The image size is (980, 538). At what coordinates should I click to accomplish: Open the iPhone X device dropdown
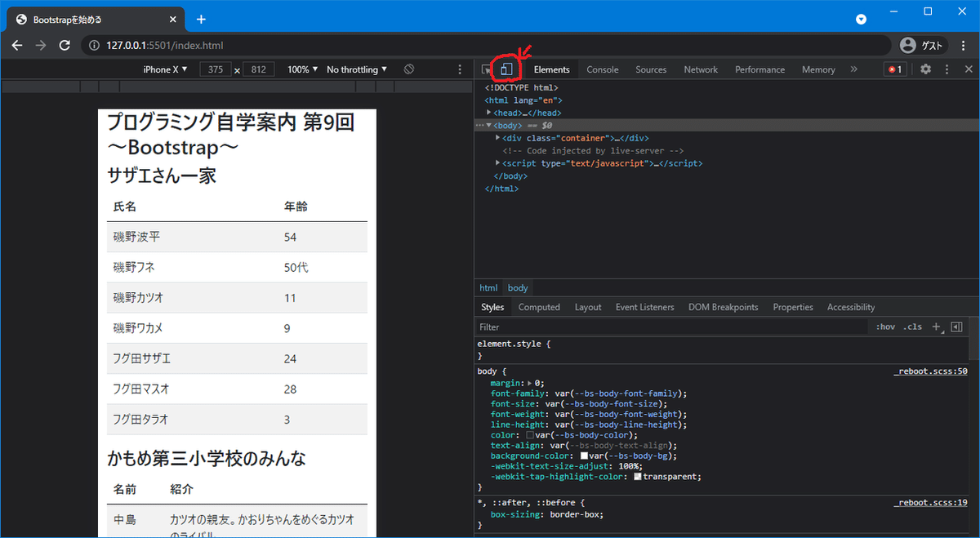165,69
